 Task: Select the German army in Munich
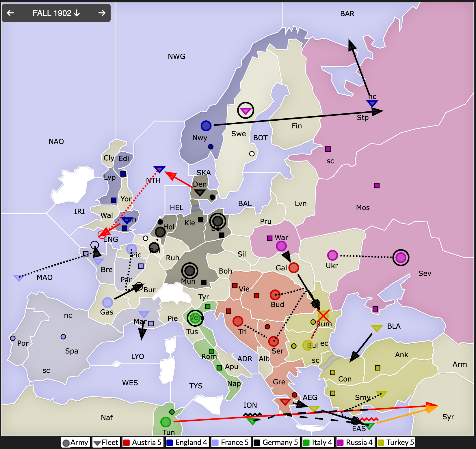click(x=189, y=271)
